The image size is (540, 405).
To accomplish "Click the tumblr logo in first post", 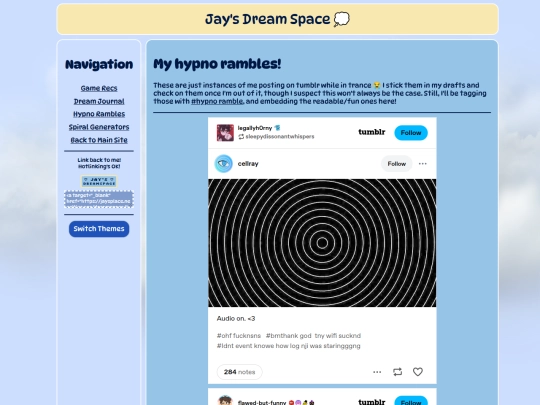I will pyautogui.click(x=372, y=132).
